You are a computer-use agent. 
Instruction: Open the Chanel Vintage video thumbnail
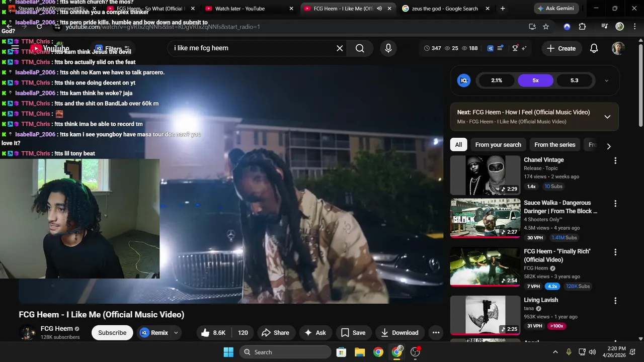click(x=485, y=175)
